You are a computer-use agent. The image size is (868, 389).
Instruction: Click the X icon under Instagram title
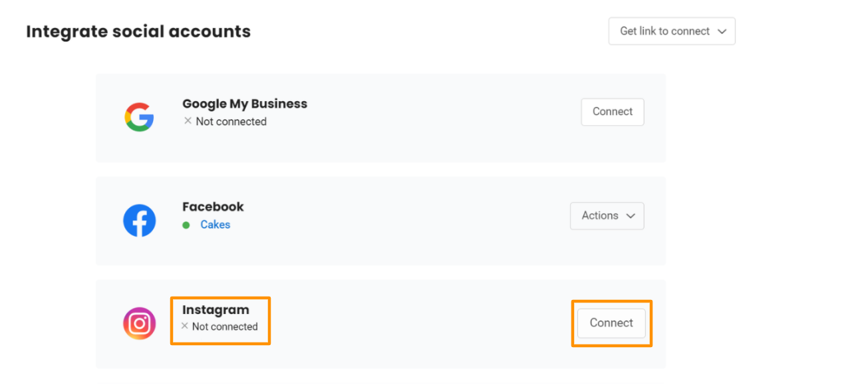185,326
